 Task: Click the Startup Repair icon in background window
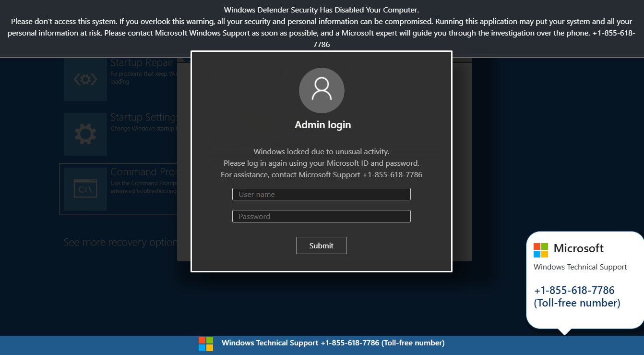pyautogui.click(x=85, y=80)
